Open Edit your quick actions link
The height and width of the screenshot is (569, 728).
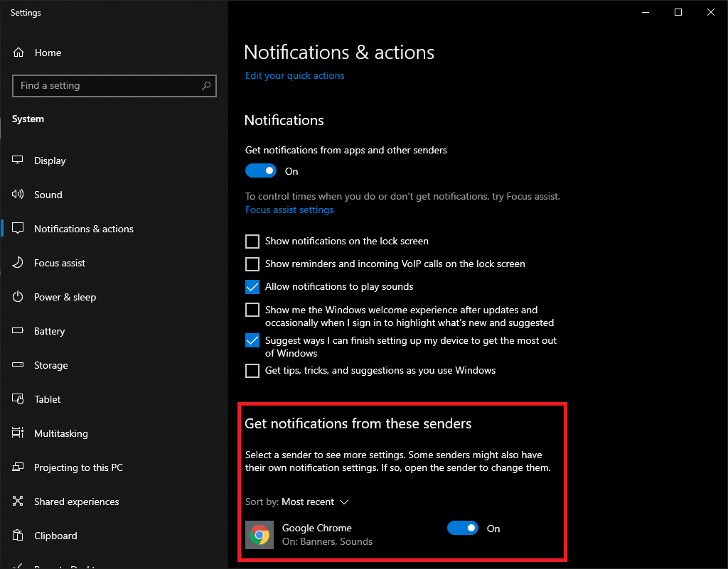294,75
